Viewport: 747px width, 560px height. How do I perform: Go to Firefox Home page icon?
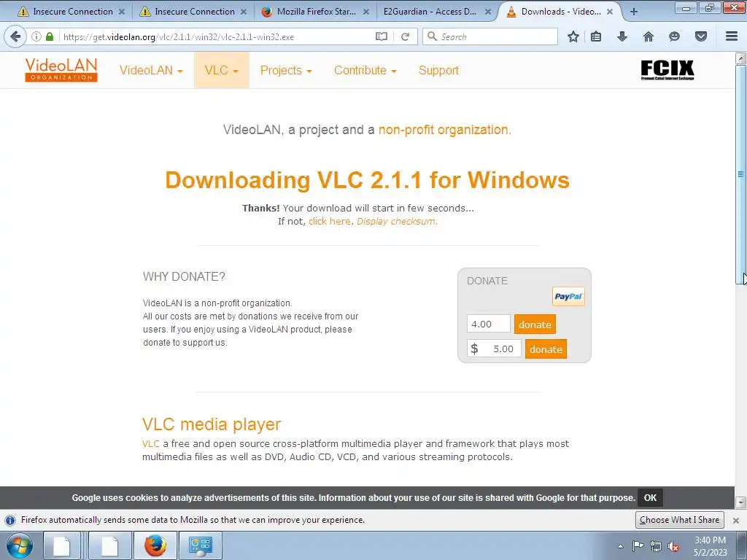(x=649, y=36)
